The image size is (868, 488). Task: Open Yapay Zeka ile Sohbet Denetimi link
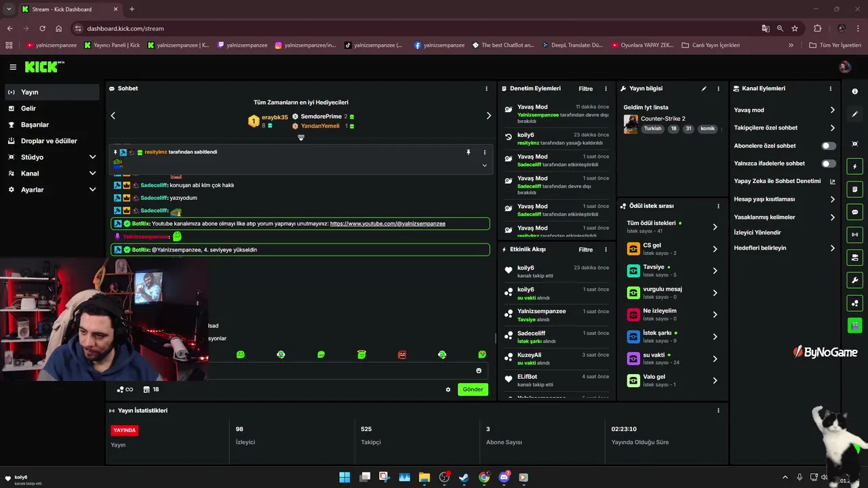784,182
